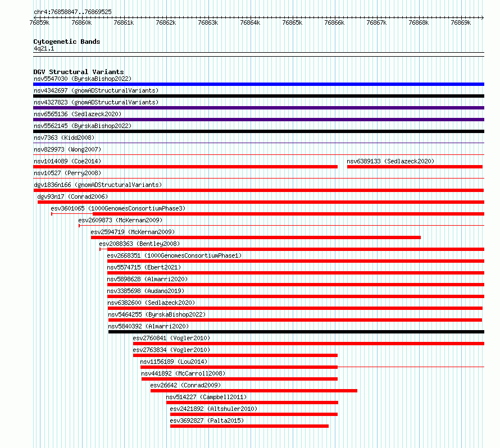Click the esv2609873 (McKernan2009) label

[x=120, y=220]
